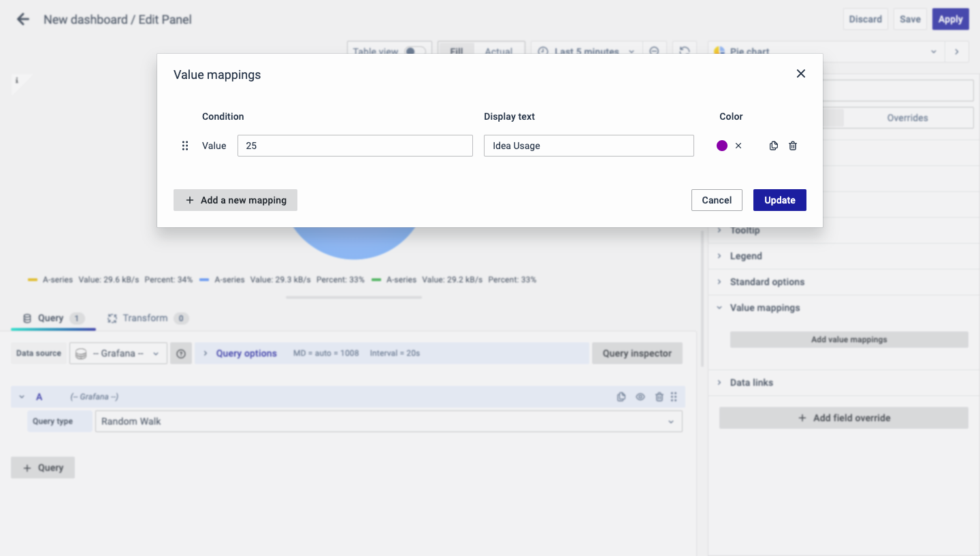Toggle the Table view switch
Screen dimensions: 980x556
point(414,51)
